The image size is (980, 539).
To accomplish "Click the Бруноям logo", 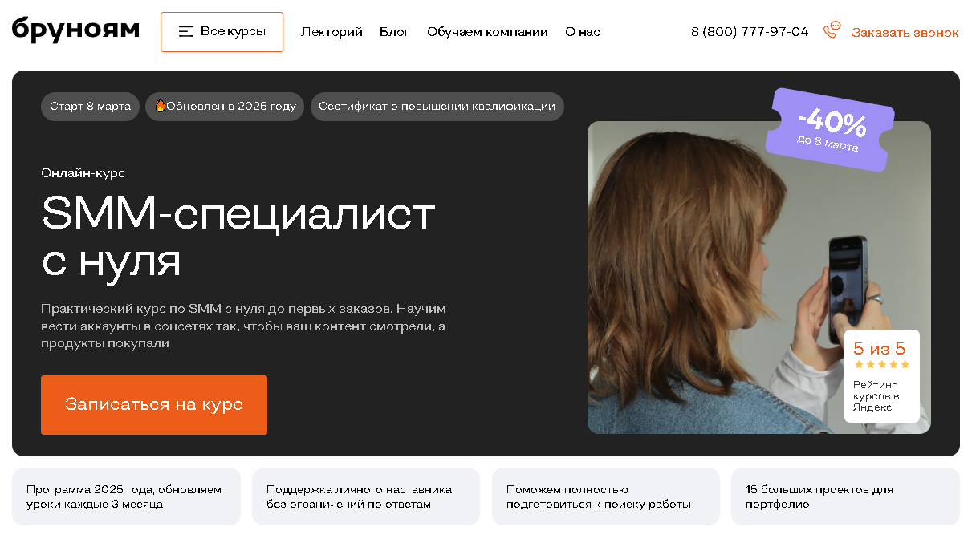I will pyautogui.click(x=75, y=30).
